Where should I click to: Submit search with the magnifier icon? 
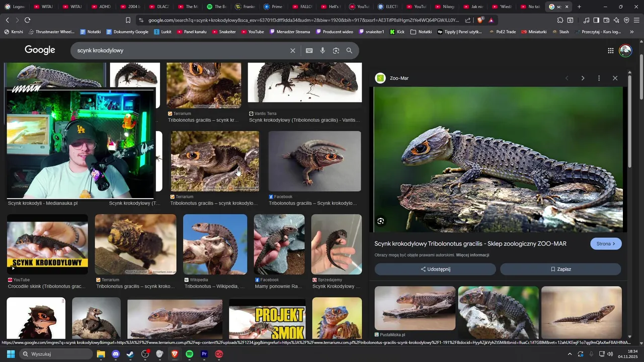349,51
